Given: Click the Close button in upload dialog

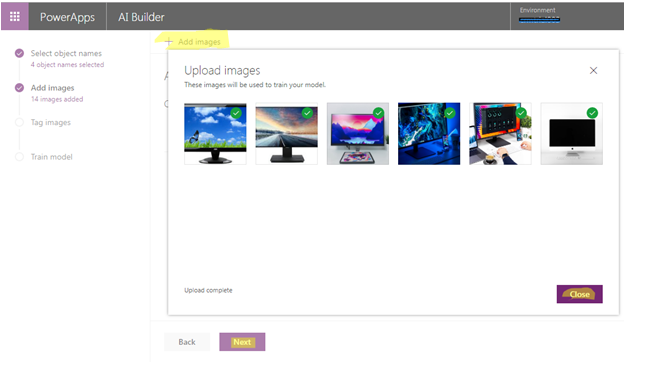Looking at the screenshot, I should (580, 294).
